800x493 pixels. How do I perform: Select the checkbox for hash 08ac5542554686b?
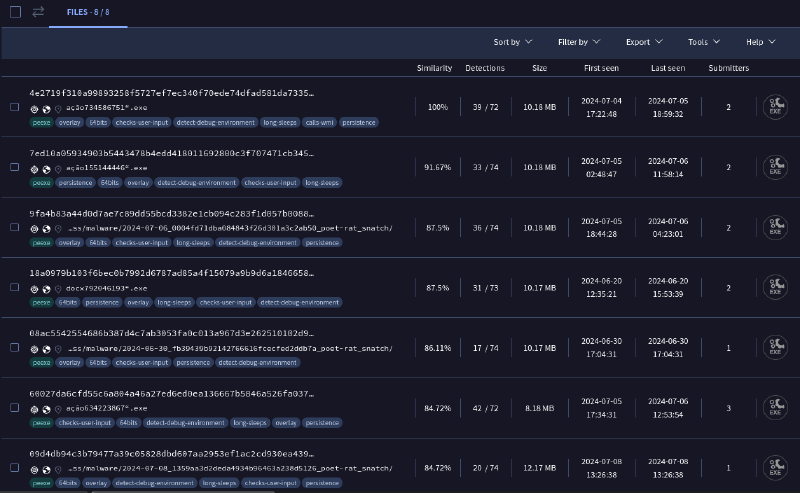[x=15, y=347]
